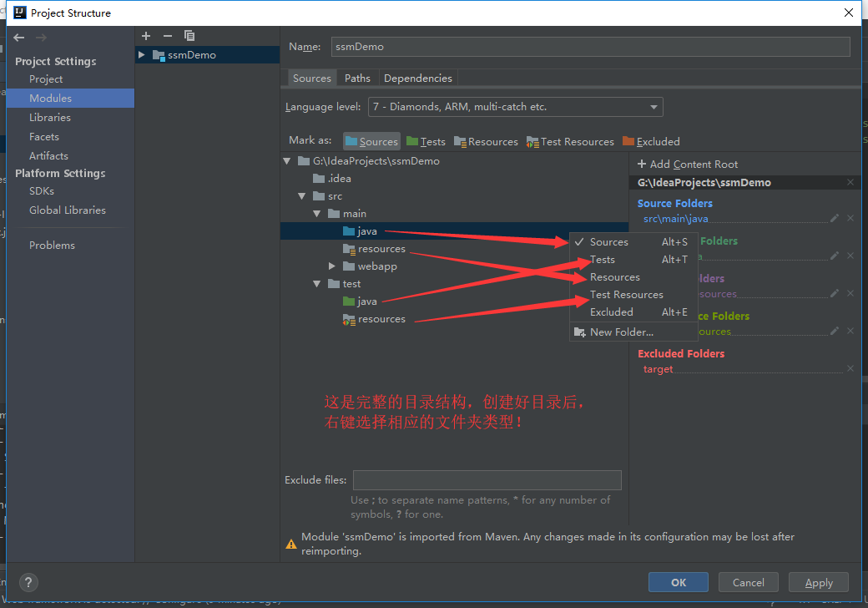Open the src\main\java source folder link
The width and height of the screenshot is (868, 608).
[x=675, y=219]
